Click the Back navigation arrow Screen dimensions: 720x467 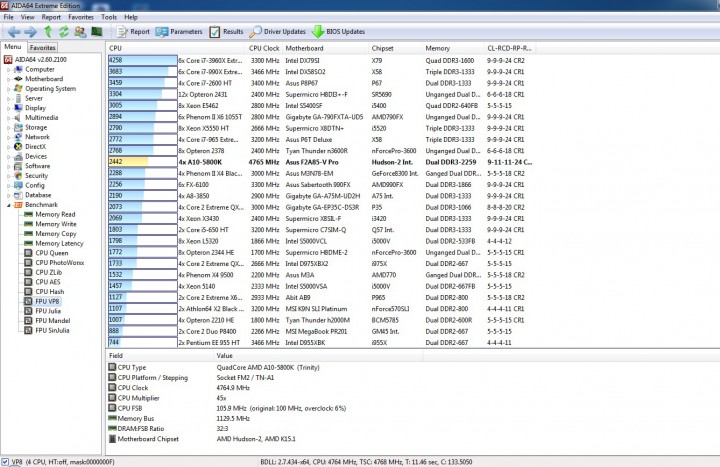point(14,32)
